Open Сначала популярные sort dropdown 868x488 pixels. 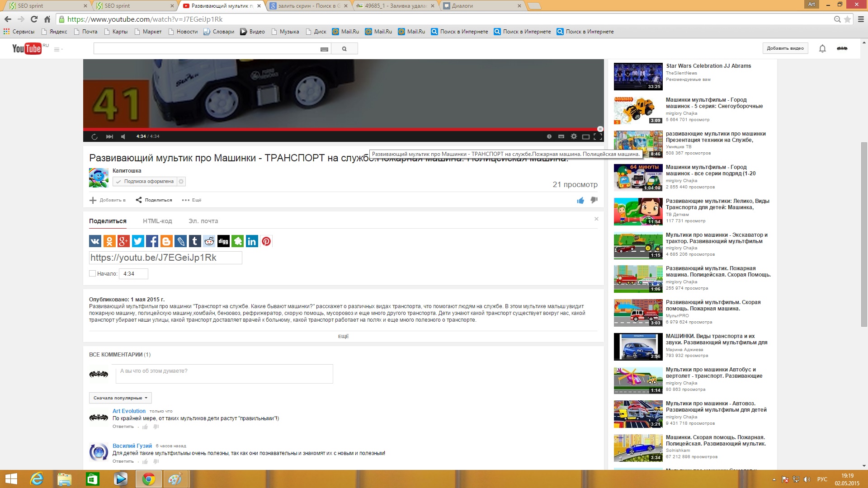pyautogui.click(x=120, y=398)
